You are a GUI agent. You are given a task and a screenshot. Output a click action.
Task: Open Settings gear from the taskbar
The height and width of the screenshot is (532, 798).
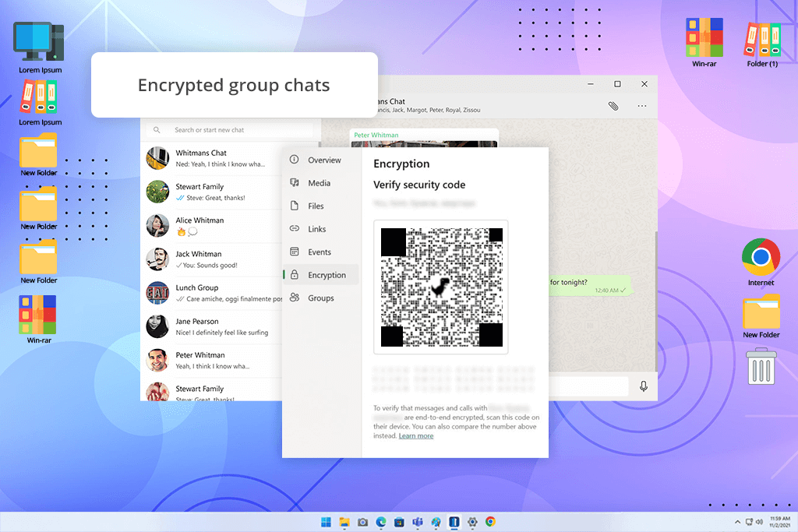(472, 522)
